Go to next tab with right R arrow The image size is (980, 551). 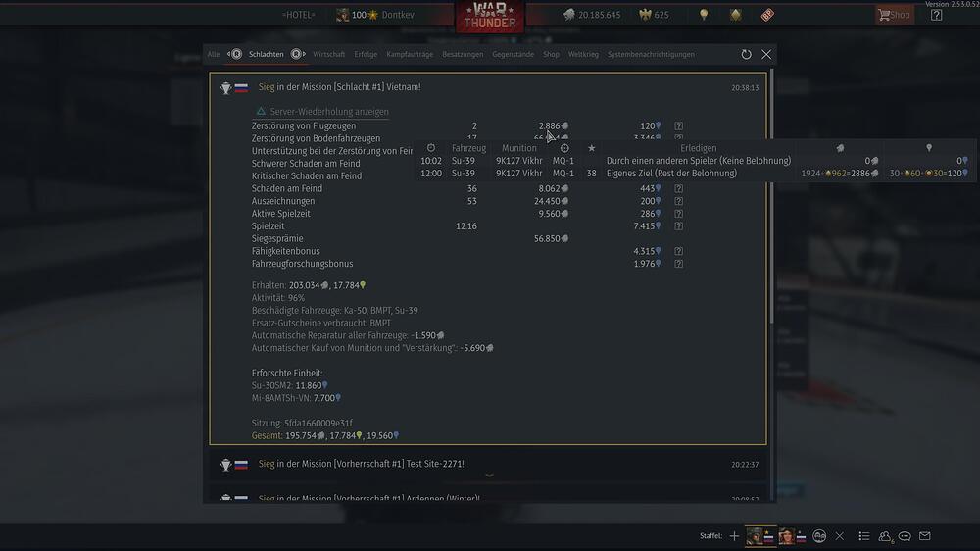298,54
